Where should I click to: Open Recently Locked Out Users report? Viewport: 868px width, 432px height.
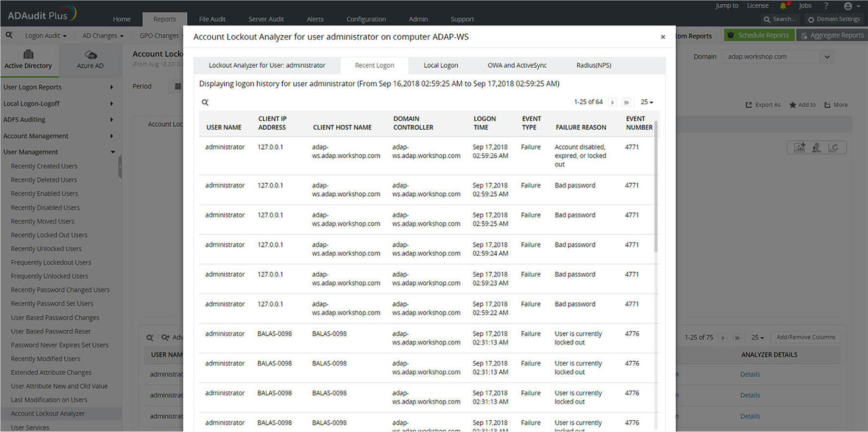49,235
